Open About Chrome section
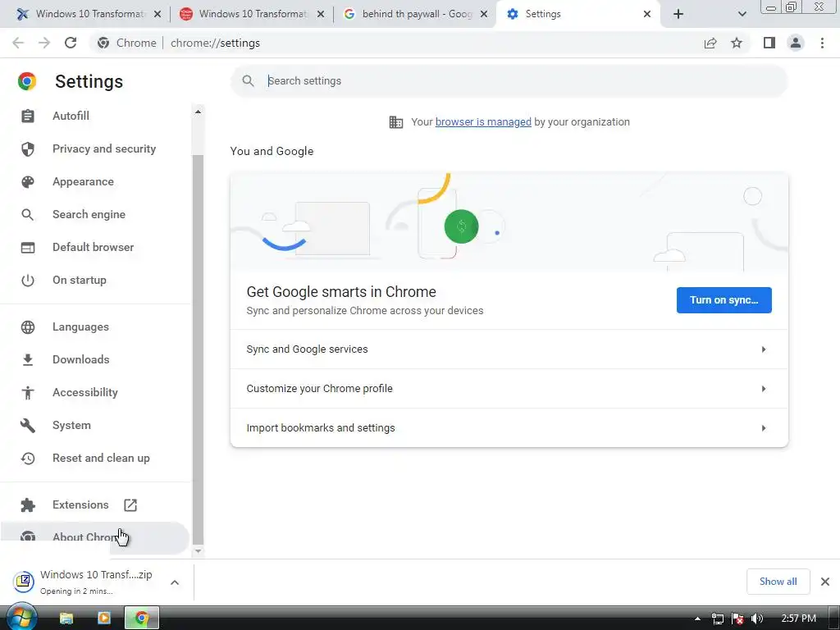The height and width of the screenshot is (630, 840). (94, 537)
